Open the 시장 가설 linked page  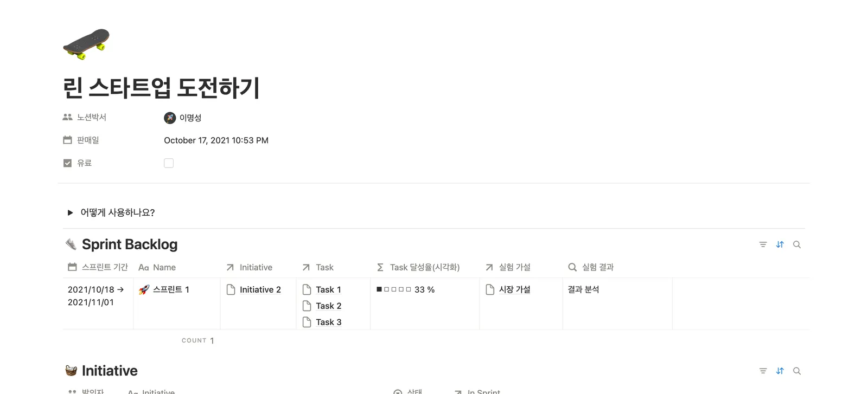pos(515,289)
